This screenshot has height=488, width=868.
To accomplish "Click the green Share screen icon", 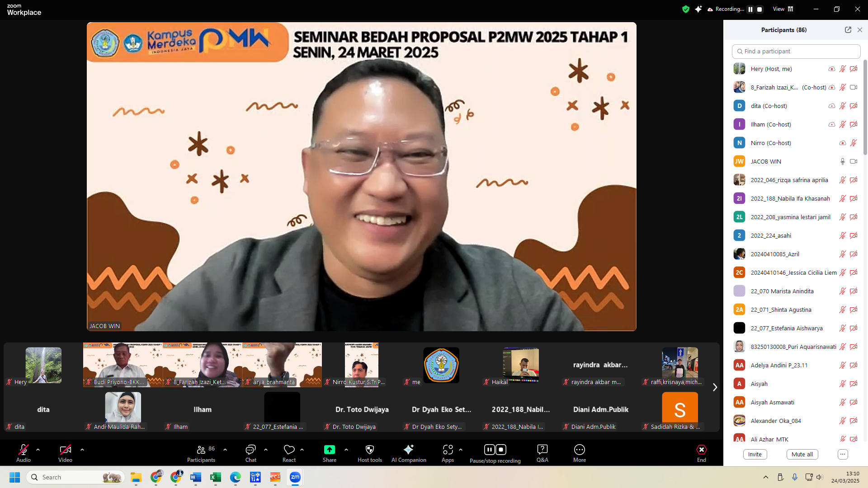I will (329, 450).
